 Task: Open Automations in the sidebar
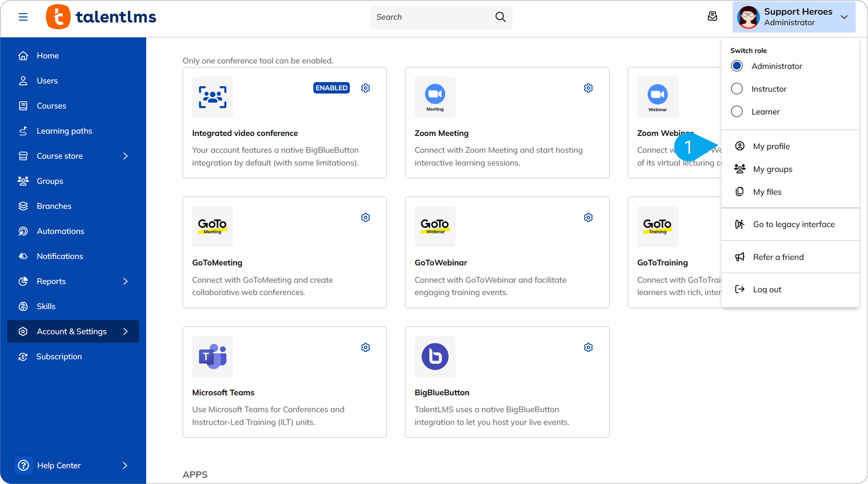(x=60, y=231)
